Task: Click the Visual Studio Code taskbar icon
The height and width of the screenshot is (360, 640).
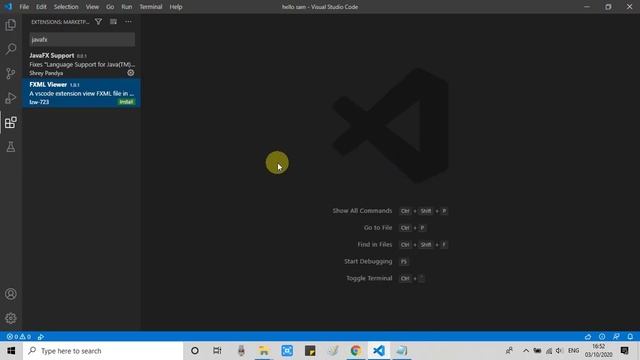Action: click(x=379, y=351)
